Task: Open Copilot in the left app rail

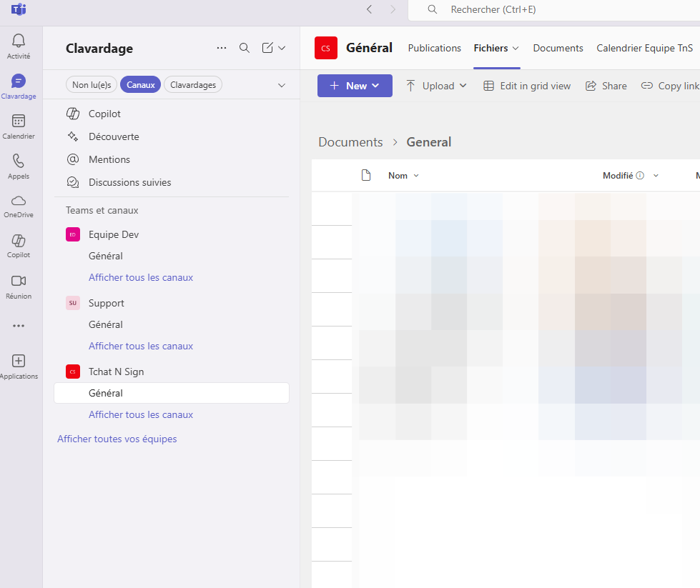Action: 19,246
